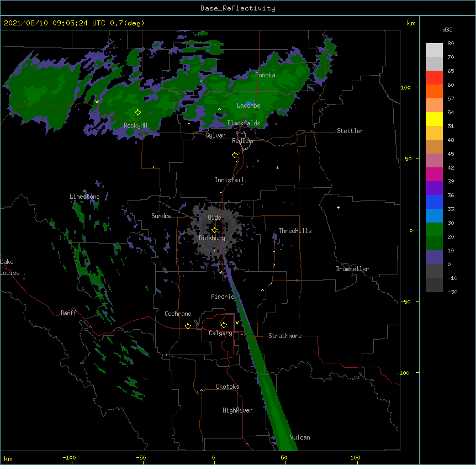
Task: Select the yellow diamond marker below Cochrane
Action: click(188, 326)
